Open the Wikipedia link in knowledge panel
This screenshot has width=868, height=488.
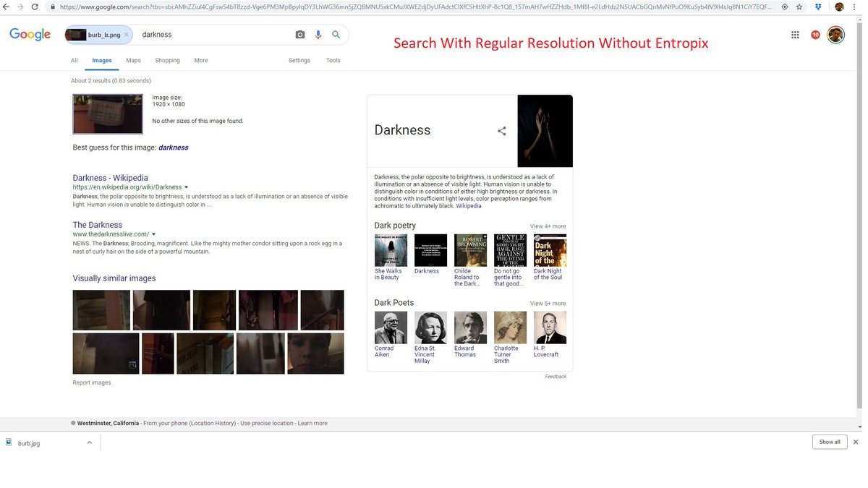[x=468, y=206]
